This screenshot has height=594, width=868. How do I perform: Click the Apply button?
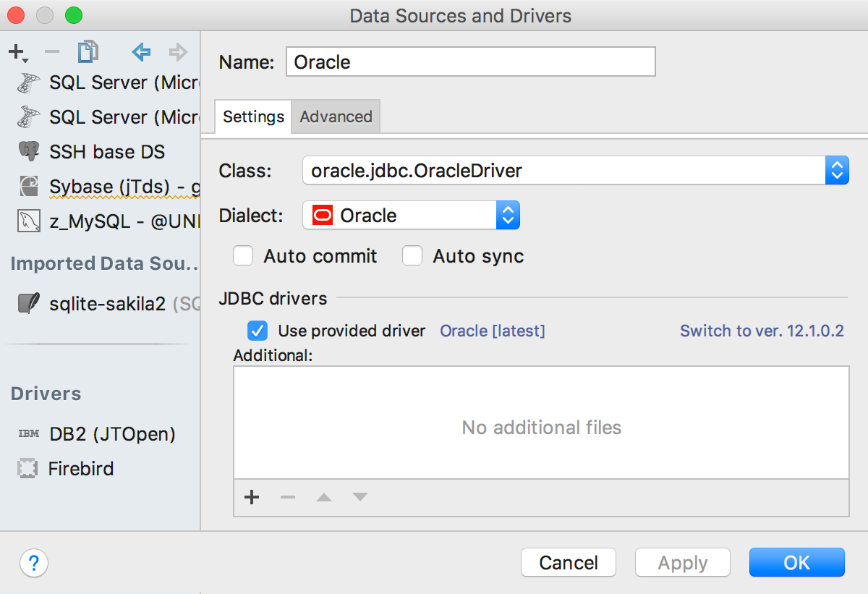683,563
